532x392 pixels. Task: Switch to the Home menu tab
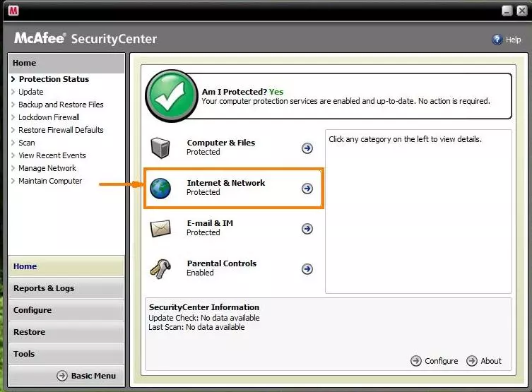coord(66,266)
